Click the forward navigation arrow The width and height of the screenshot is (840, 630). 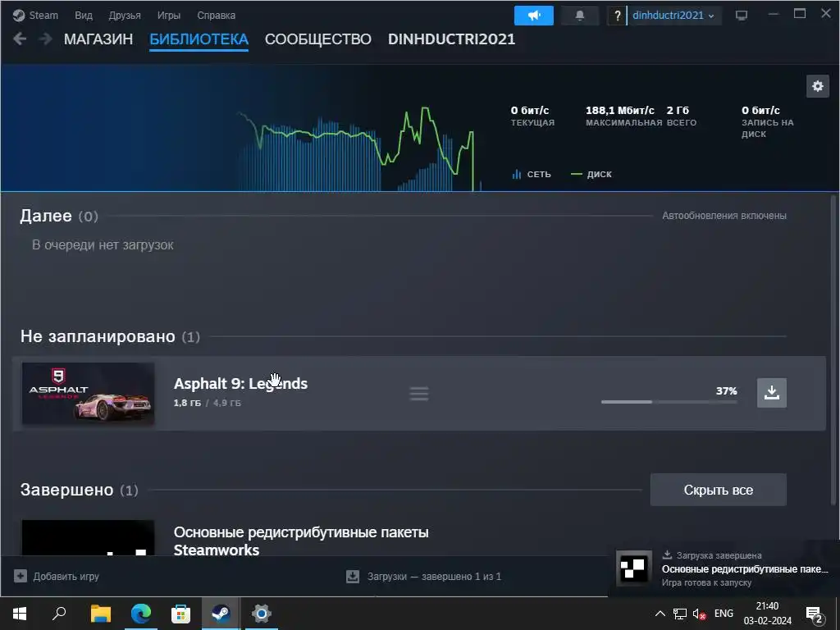[x=46, y=39]
